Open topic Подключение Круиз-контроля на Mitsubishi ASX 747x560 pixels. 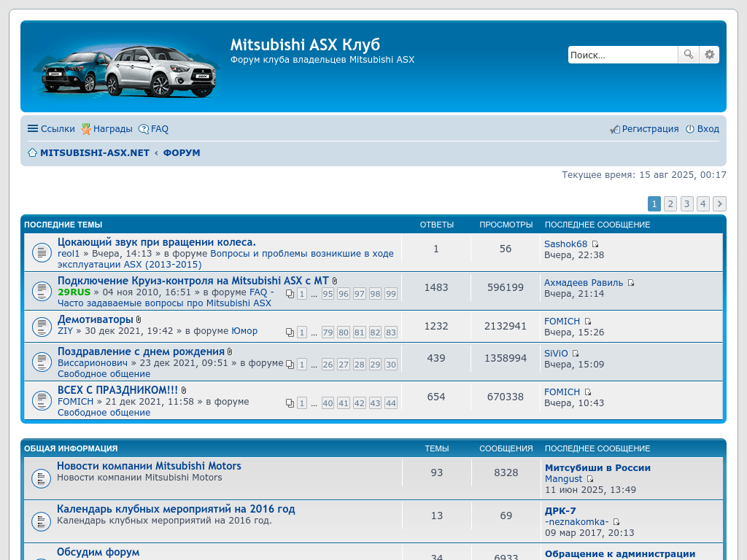(x=193, y=281)
